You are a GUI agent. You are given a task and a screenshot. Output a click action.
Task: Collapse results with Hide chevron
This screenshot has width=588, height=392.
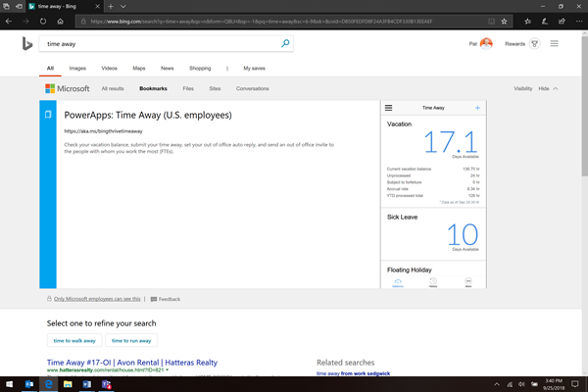556,88
